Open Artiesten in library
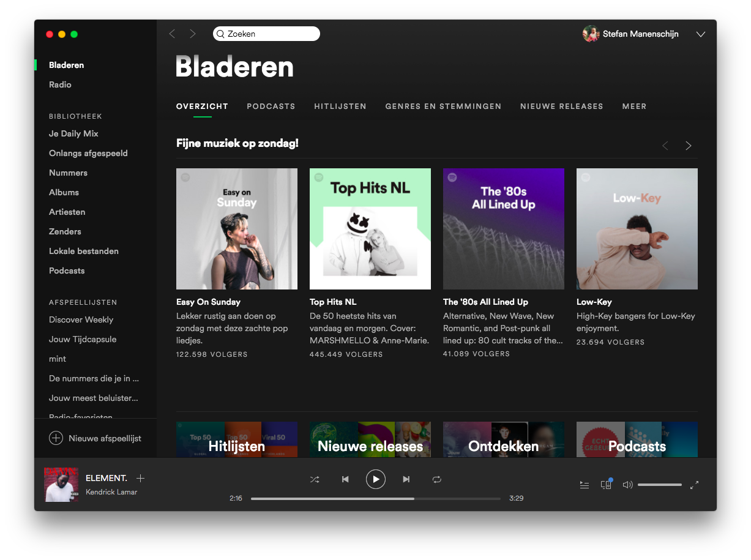 pos(67,212)
